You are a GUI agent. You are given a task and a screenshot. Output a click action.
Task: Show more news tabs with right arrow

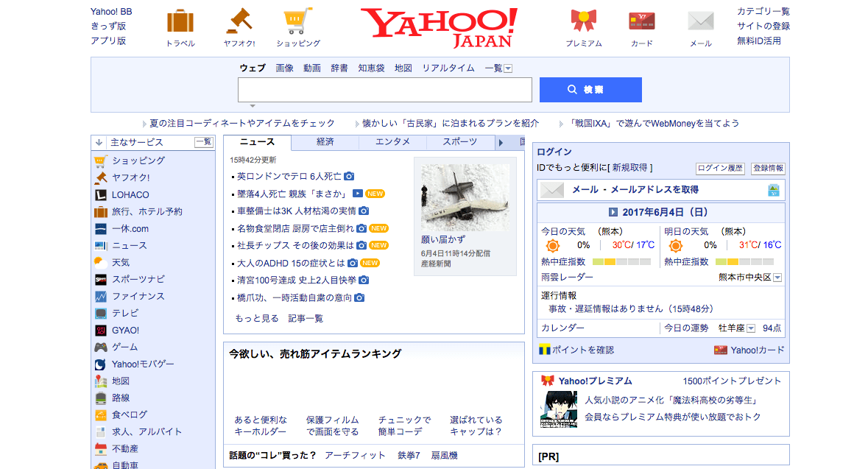click(x=501, y=143)
